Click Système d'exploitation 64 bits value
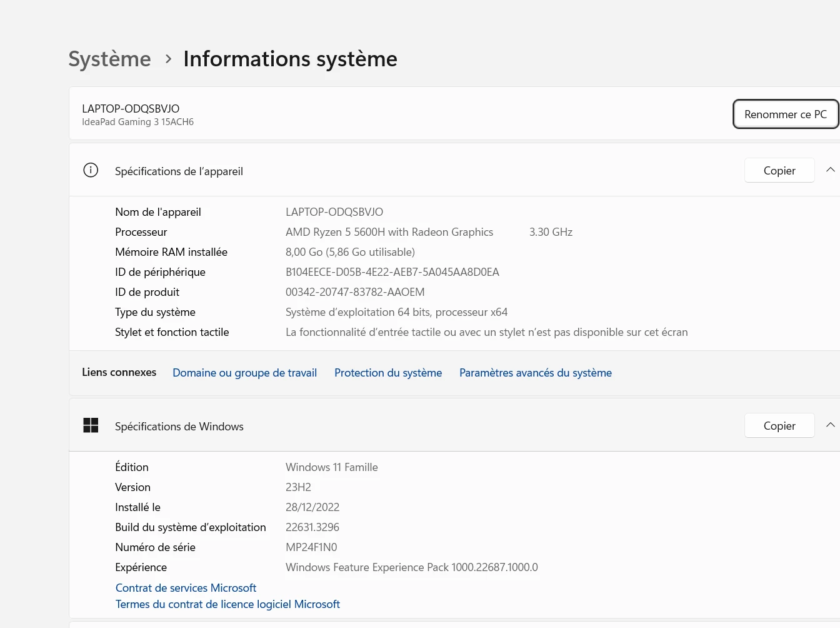Viewport: 840px width, 628px height. pos(396,312)
